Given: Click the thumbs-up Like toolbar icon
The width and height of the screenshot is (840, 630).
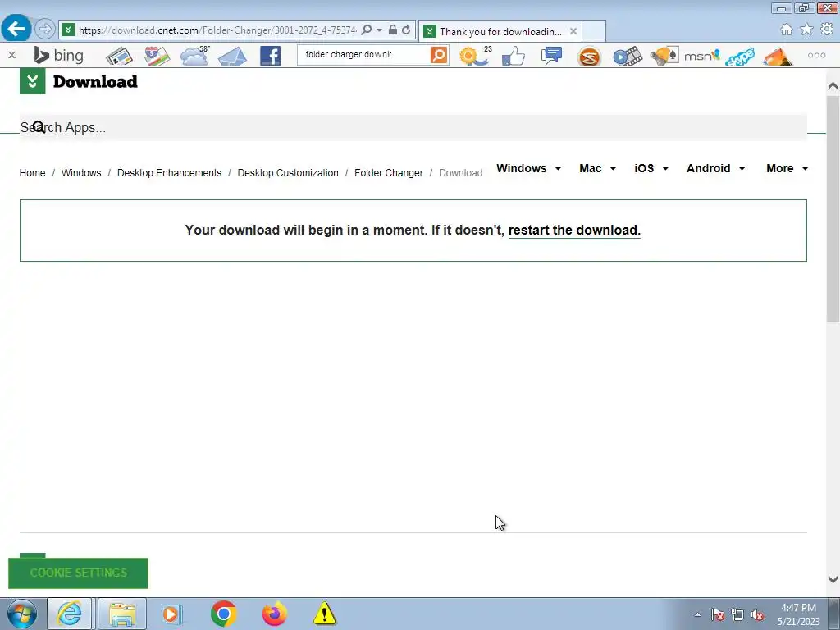Looking at the screenshot, I should (x=514, y=56).
